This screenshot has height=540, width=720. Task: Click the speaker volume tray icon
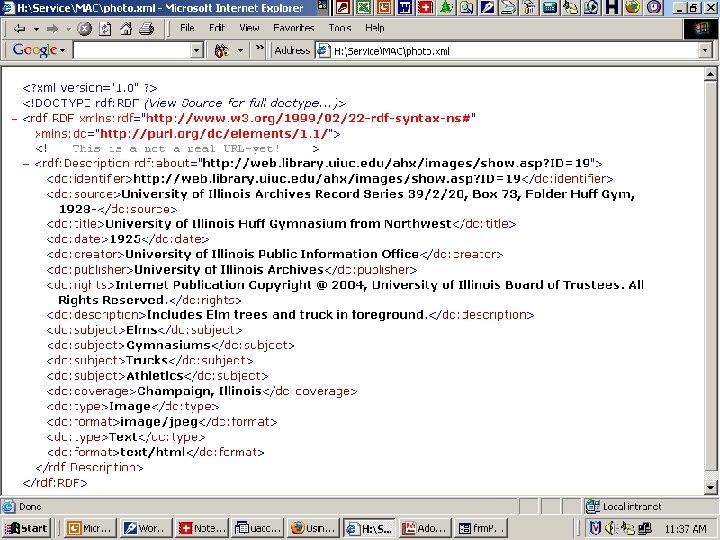tap(610, 529)
